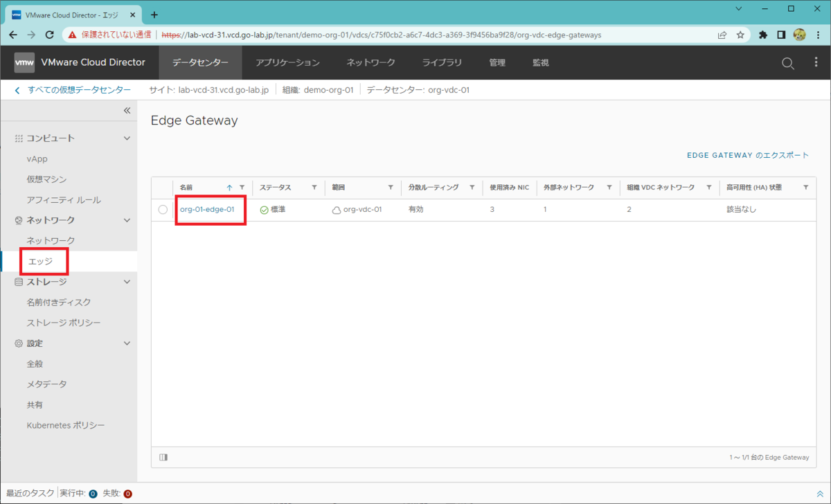Switch to the 管理 tab
The height and width of the screenshot is (504, 831).
point(497,62)
